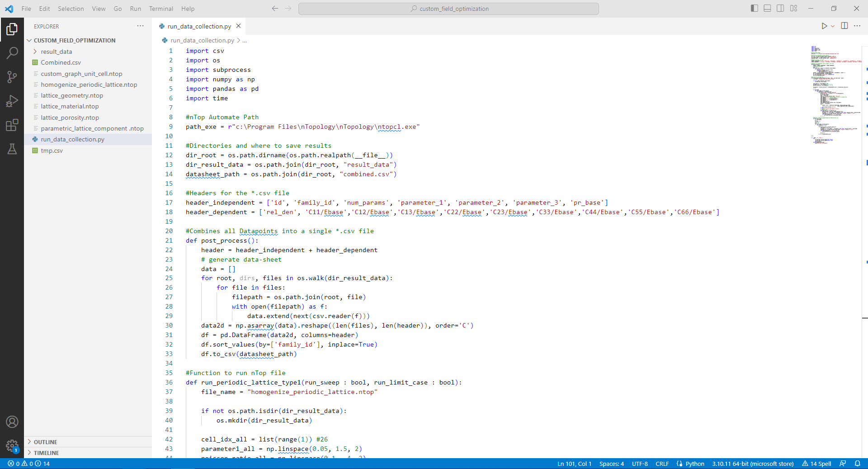868x469 pixels.
Task: Close the run_data_collection.py tab
Action: tap(238, 26)
